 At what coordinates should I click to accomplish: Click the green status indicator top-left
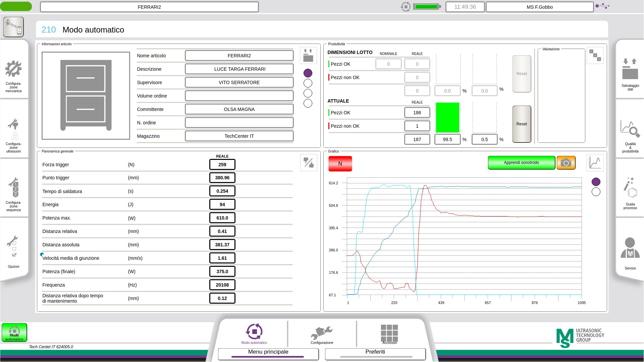[x=16, y=6]
